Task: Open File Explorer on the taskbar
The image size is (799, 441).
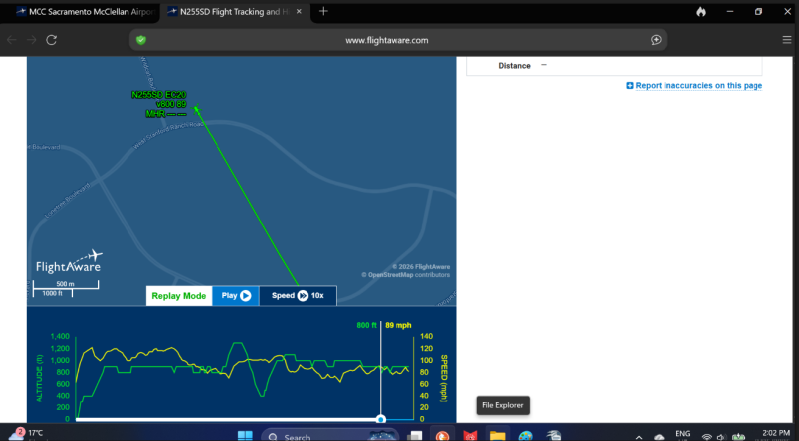Action: click(497, 436)
